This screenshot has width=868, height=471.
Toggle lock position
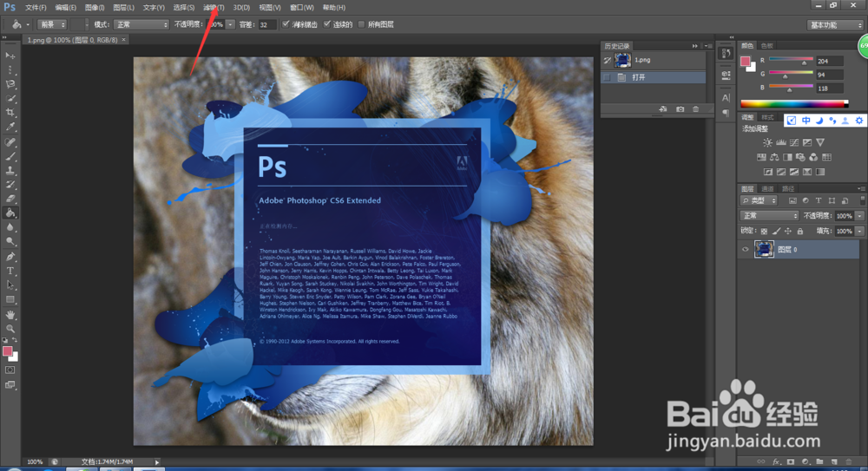pyautogui.click(x=788, y=232)
